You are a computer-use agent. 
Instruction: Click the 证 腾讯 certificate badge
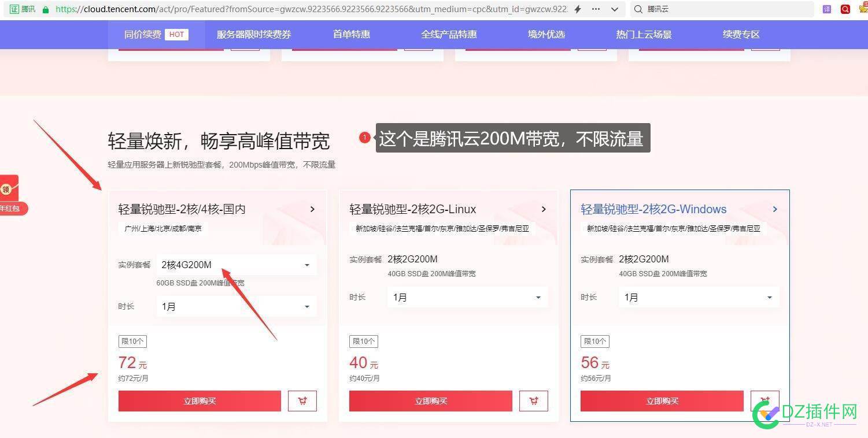pyautogui.click(x=23, y=9)
